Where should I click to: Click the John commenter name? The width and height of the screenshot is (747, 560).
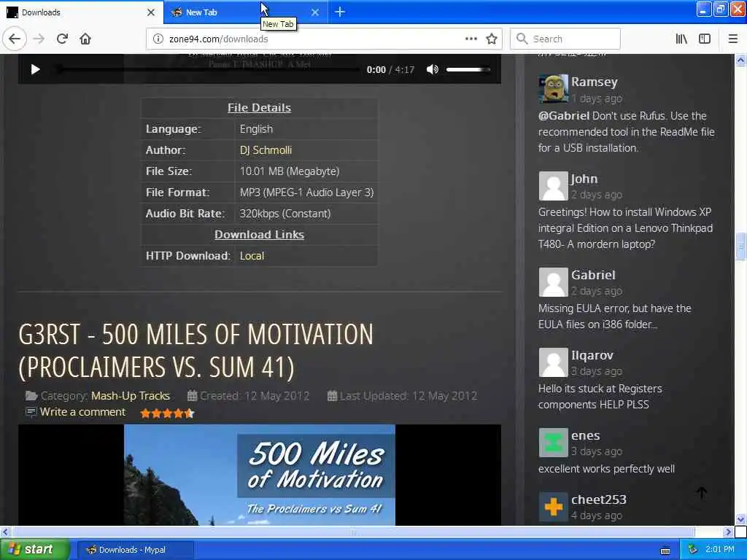(x=584, y=179)
